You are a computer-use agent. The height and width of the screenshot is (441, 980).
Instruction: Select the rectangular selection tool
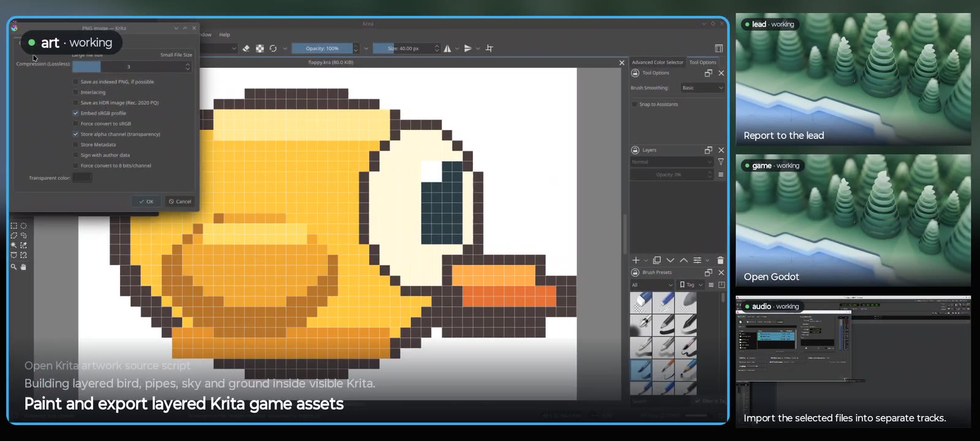click(14, 226)
